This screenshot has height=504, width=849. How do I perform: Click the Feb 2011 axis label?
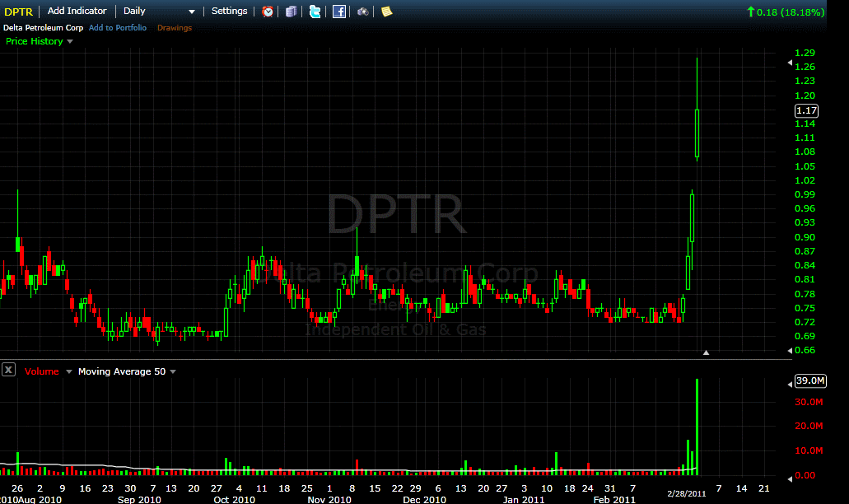click(x=614, y=499)
